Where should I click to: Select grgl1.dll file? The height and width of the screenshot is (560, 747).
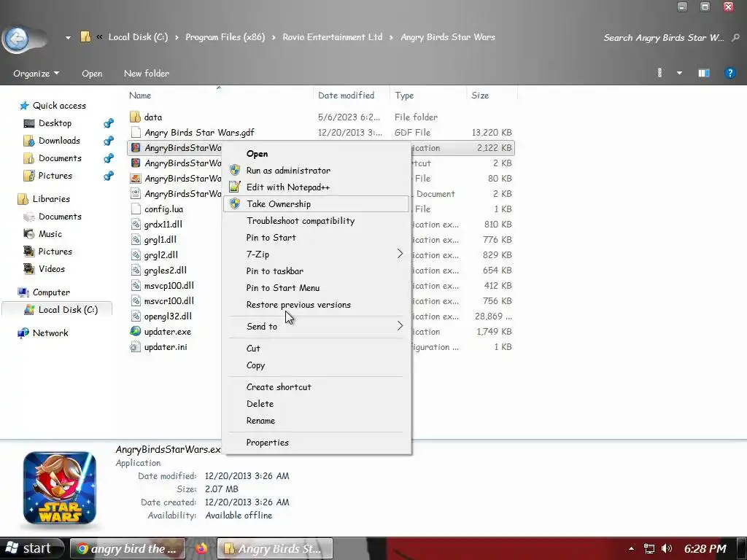point(160,239)
